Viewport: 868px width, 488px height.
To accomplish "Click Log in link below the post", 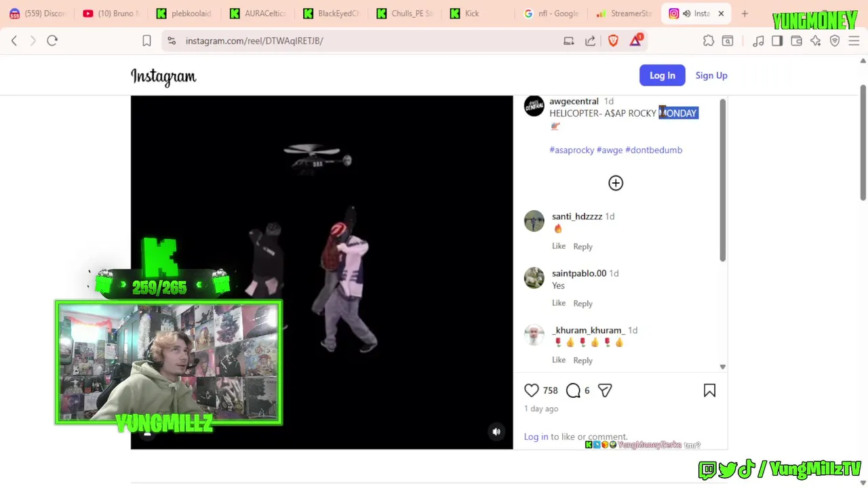I will [x=536, y=436].
